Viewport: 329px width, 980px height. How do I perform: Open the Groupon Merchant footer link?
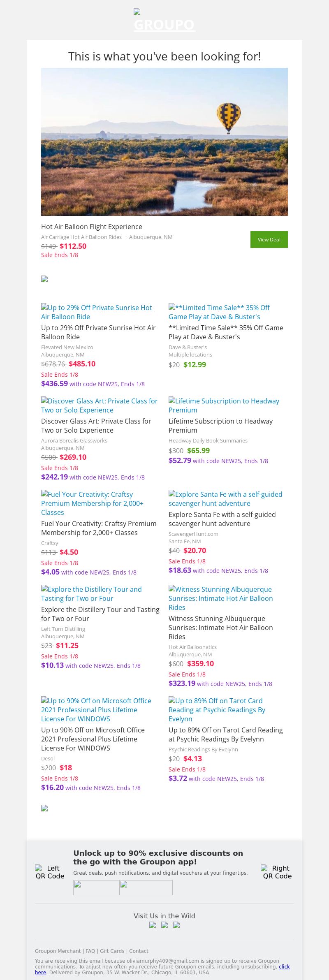tap(58, 951)
